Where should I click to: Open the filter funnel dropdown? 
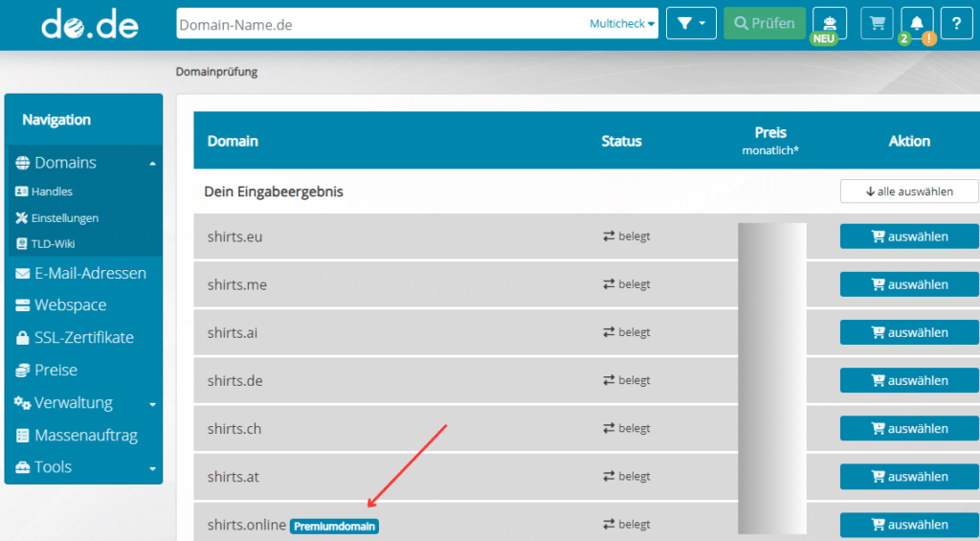pyautogui.click(x=691, y=23)
